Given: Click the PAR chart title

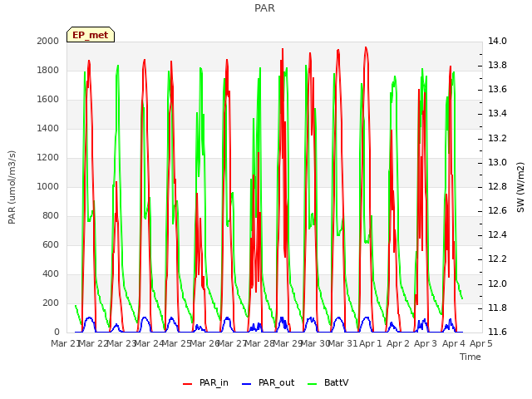Looking at the screenshot, I should [x=264, y=7].
